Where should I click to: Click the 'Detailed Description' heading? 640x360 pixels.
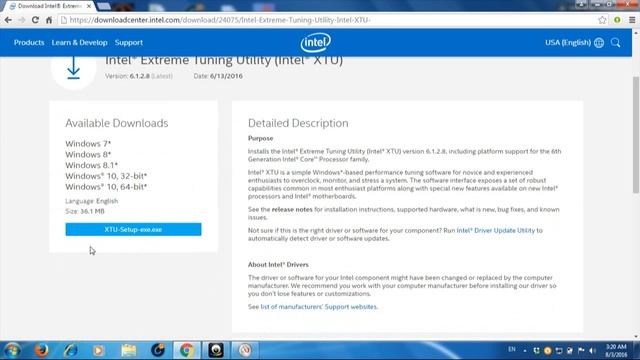coord(298,123)
